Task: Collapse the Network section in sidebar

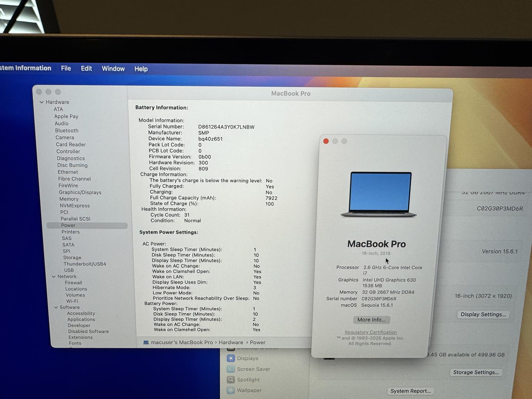Action: 54,276
